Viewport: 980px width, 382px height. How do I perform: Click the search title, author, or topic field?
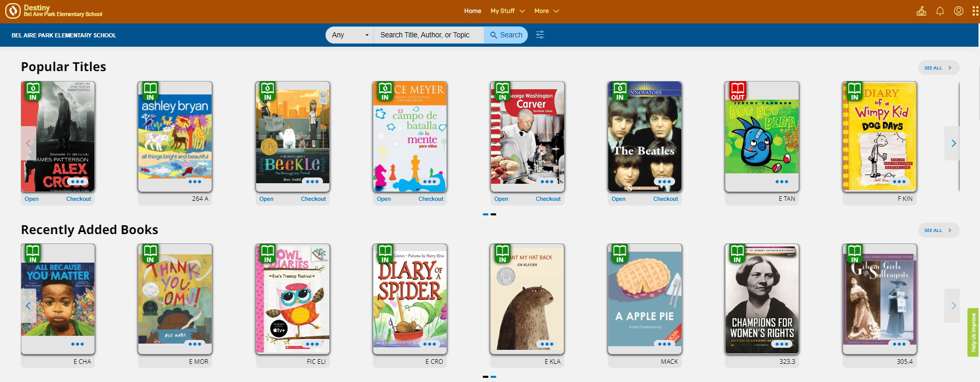pyautogui.click(x=429, y=35)
